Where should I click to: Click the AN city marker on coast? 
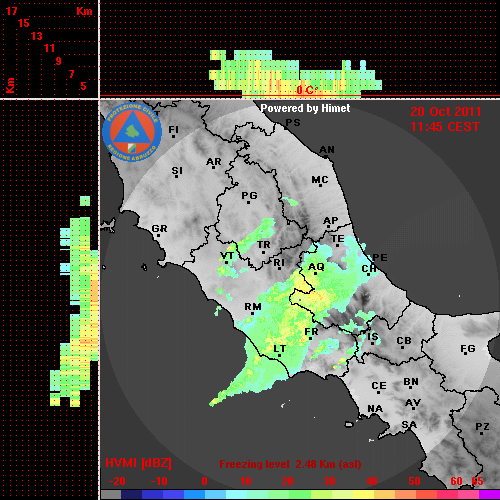pyautogui.click(x=327, y=150)
